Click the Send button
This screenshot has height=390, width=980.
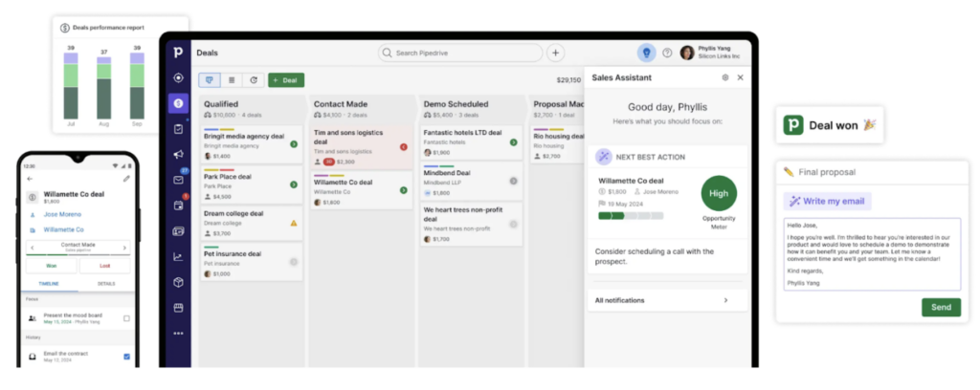(941, 307)
